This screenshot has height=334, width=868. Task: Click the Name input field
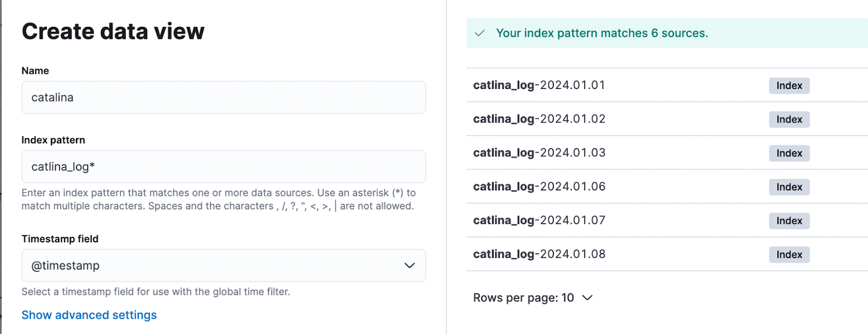pyautogui.click(x=224, y=98)
